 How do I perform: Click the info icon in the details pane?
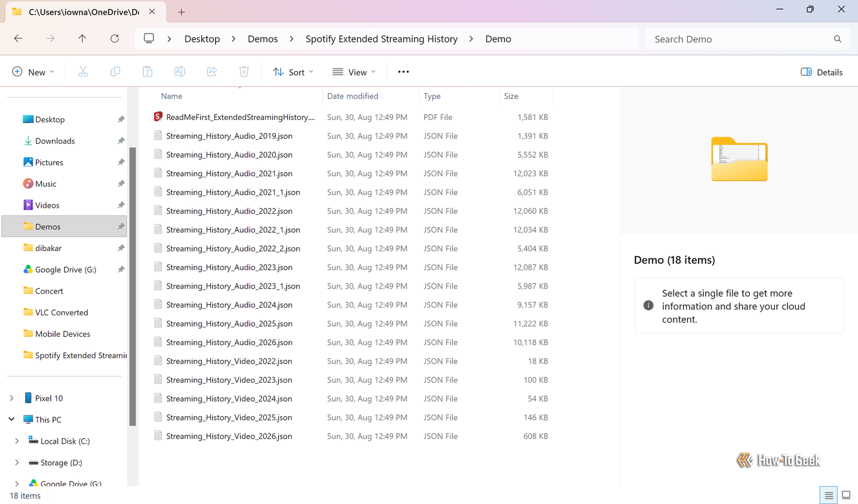(648, 305)
